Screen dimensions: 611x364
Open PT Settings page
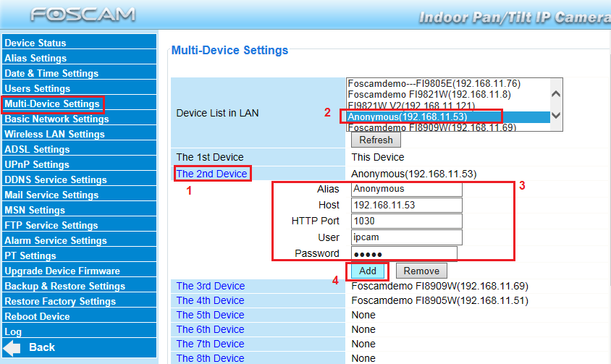[79, 255]
